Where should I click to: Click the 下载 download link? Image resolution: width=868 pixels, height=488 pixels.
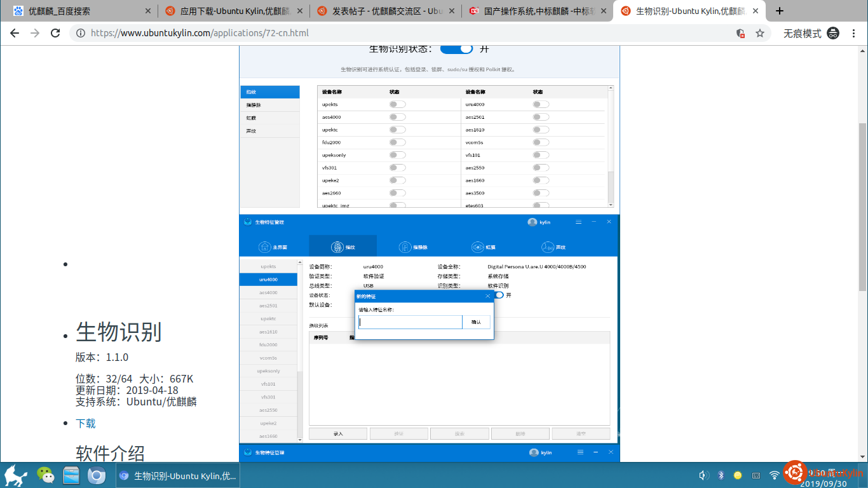(86, 423)
